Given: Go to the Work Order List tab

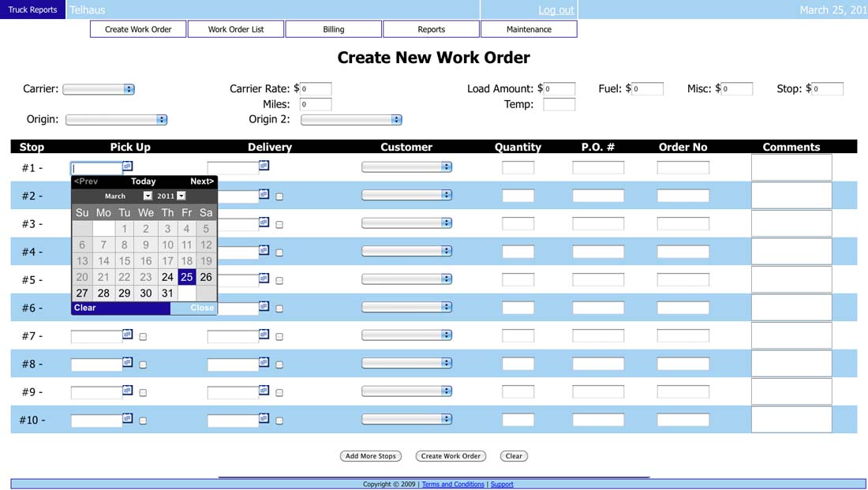Looking at the screenshot, I should (236, 29).
